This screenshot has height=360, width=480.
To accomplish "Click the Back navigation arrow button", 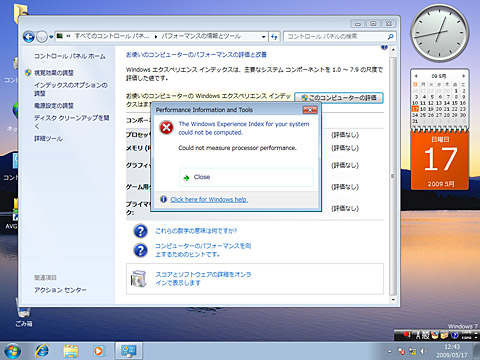I will pos(29,37).
